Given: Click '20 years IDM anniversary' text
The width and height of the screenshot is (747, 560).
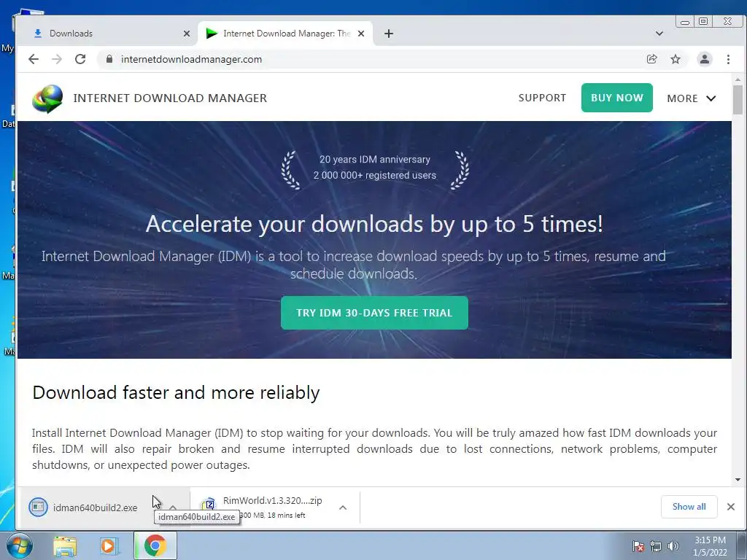Looking at the screenshot, I should click(374, 159).
